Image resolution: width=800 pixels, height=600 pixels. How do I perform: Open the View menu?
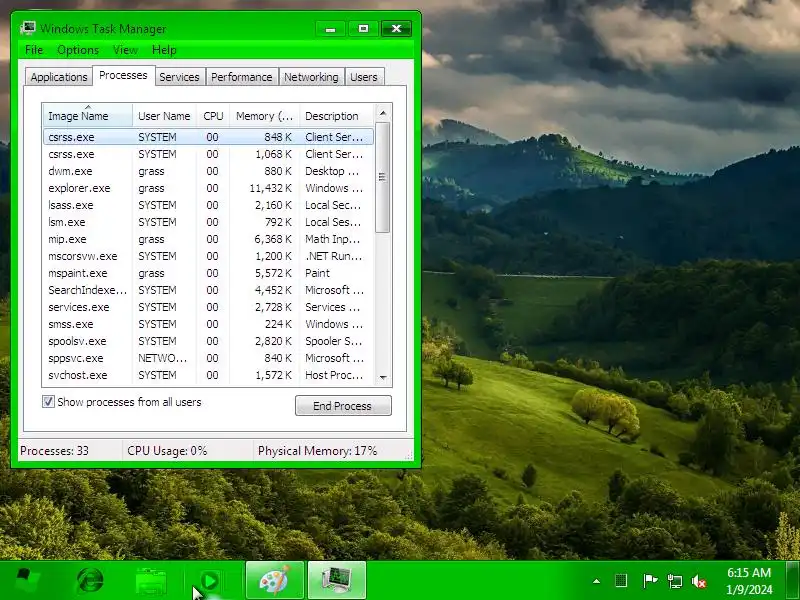pyautogui.click(x=126, y=50)
